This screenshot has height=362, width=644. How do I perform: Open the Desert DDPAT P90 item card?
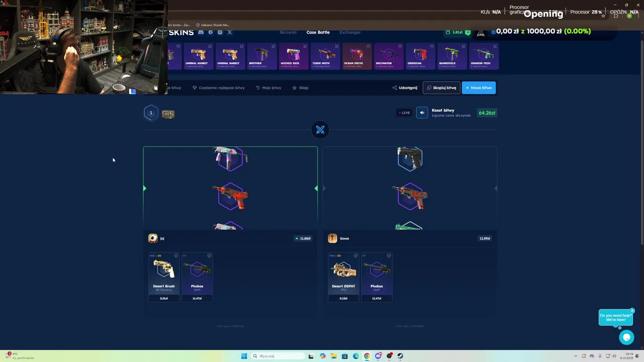pos(344,278)
